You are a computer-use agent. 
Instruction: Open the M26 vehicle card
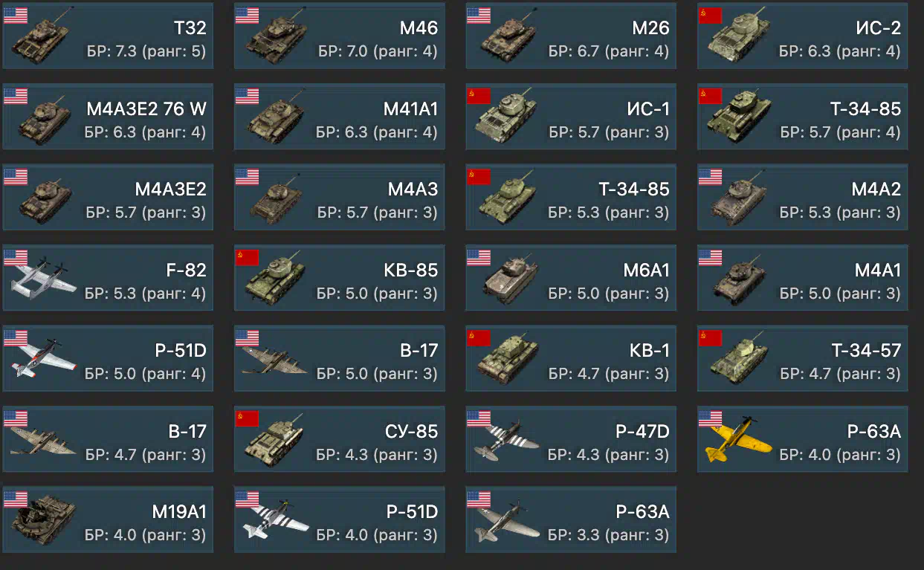(x=571, y=36)
